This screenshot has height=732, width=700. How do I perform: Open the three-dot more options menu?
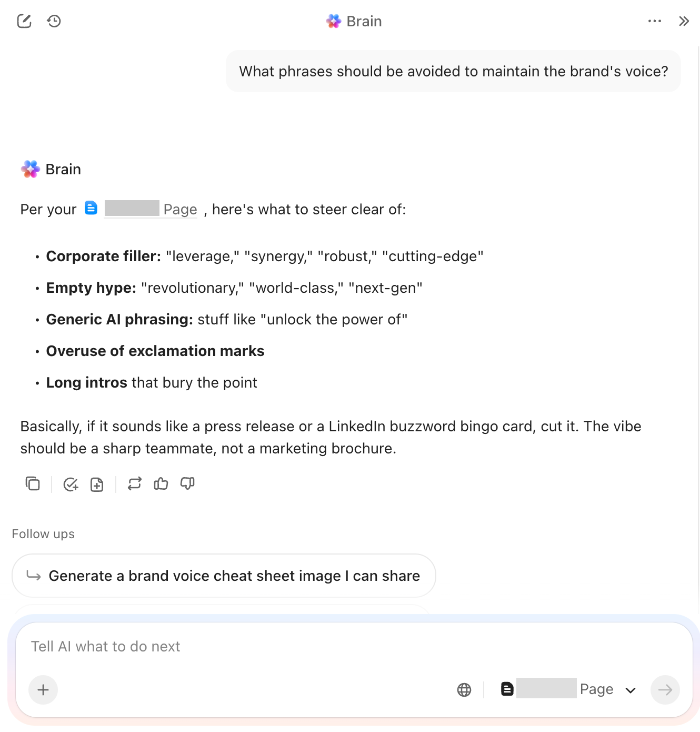(x=654, y=21)
